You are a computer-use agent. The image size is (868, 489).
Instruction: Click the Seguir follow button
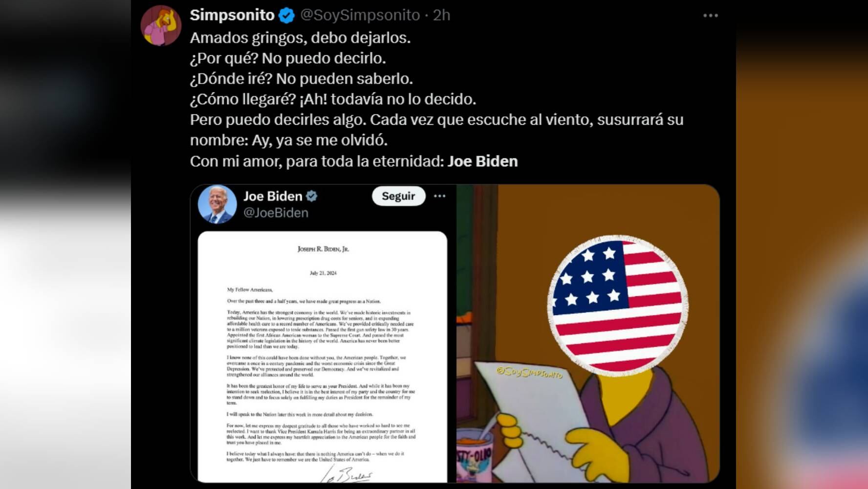398,196
